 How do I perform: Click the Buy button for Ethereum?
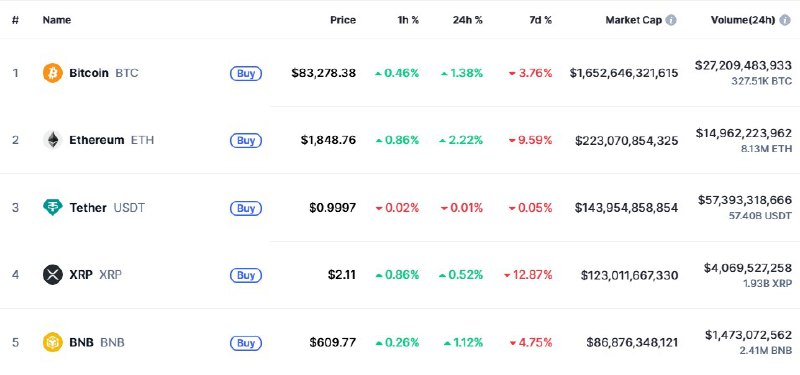246,141
